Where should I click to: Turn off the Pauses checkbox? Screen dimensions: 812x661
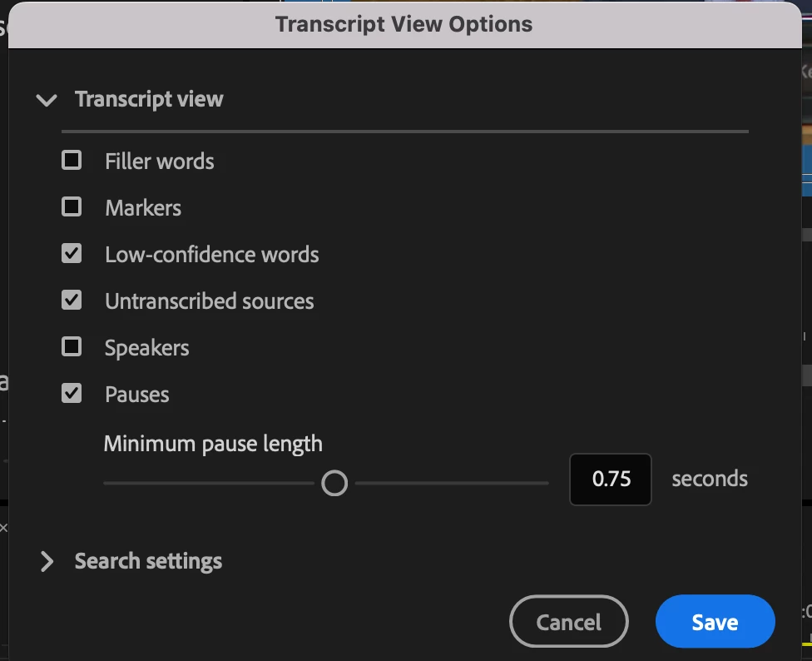tap(72, 393)
